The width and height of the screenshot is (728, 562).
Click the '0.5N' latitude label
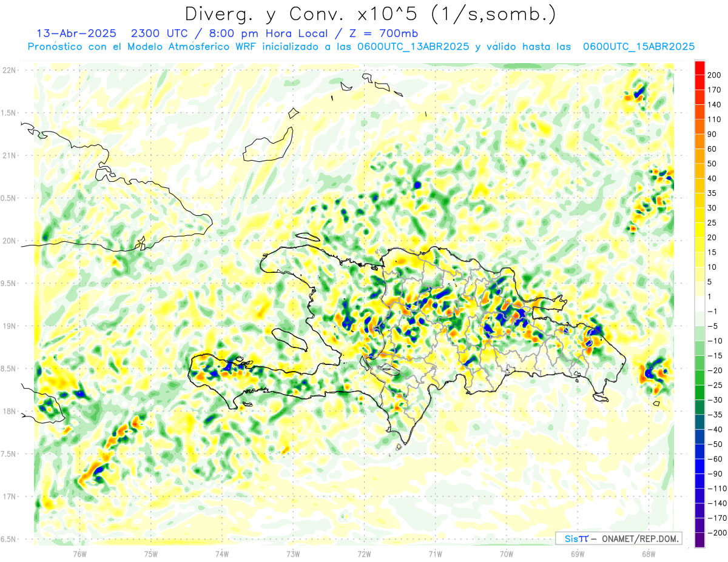tap(8, 198)
